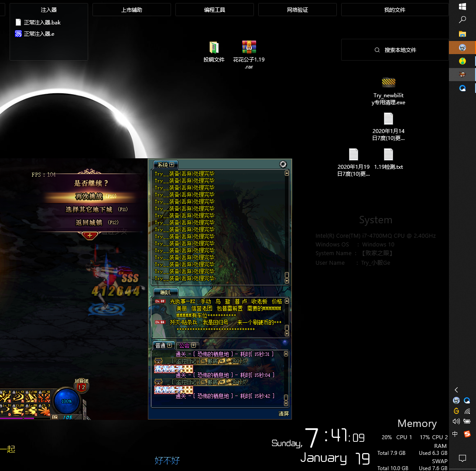Launch Try_newbility专用清理.exe from the desktop
Image resolution: width=476 pixels, height=471 pixels.
click(x=388, y=82)
